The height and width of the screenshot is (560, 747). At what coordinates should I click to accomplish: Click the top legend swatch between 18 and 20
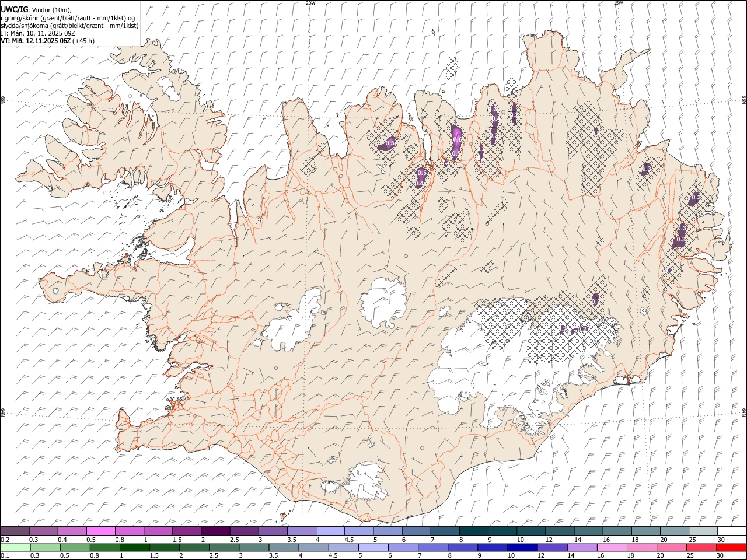[x=645, y=531]
